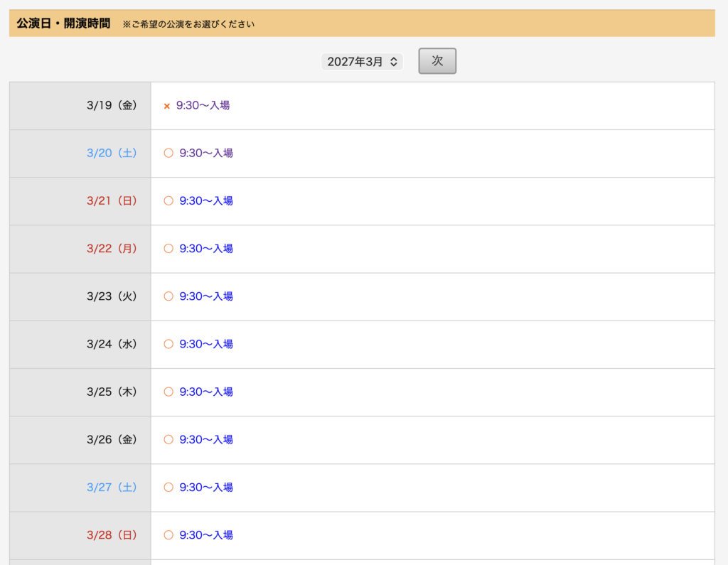Screen dimensions: 728x565
Task: Select the 3/21 (日) 9:30〜入場 link
Action: [x=206, y=201]
